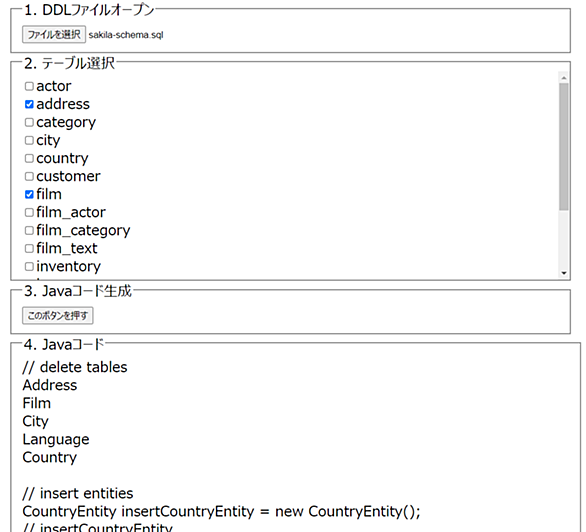This screenshot has width=586, height=532.
Task: Check the actor table checkbox
Action: [29, 86]
